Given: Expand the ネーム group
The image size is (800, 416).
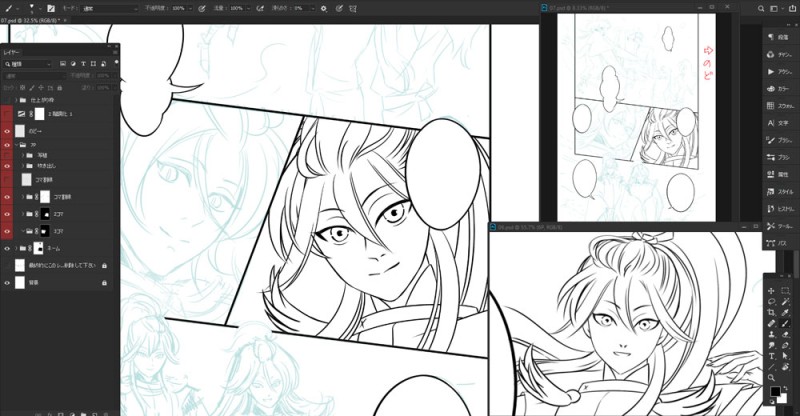Looking at the screenshot, I should point(16,249).
